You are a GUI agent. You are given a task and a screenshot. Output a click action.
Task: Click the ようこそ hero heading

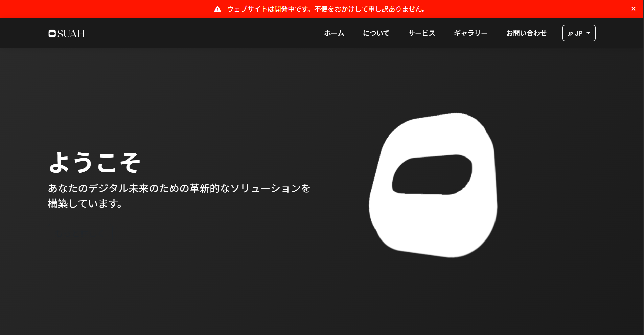pos(94,163)
